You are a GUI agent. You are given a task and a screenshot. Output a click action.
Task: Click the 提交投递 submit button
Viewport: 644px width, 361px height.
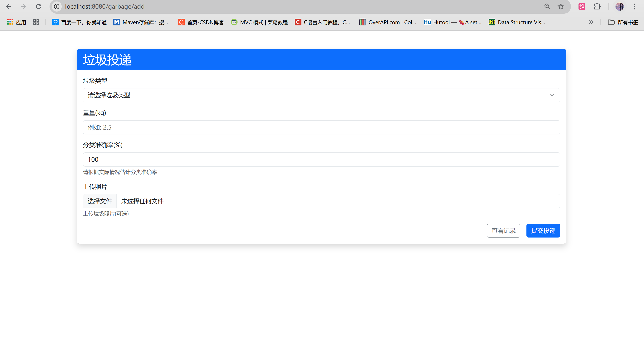543,230
